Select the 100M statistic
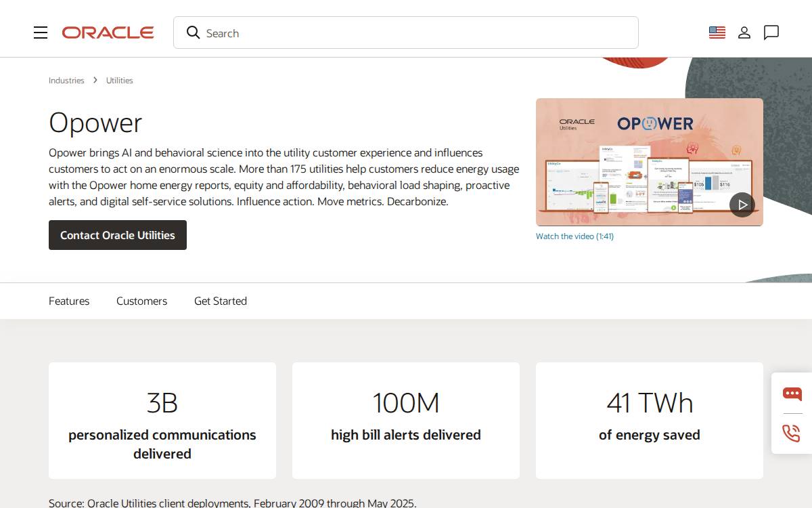 tap(406, 403)
